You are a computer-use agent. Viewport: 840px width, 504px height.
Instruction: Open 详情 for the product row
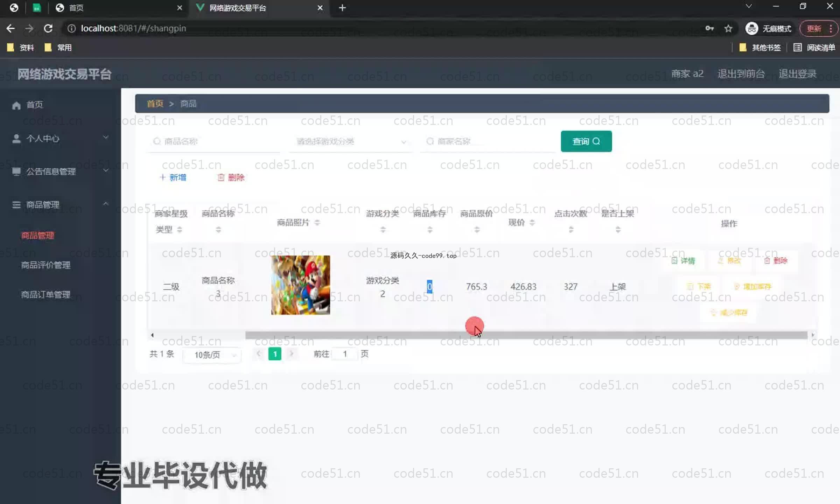683,261
